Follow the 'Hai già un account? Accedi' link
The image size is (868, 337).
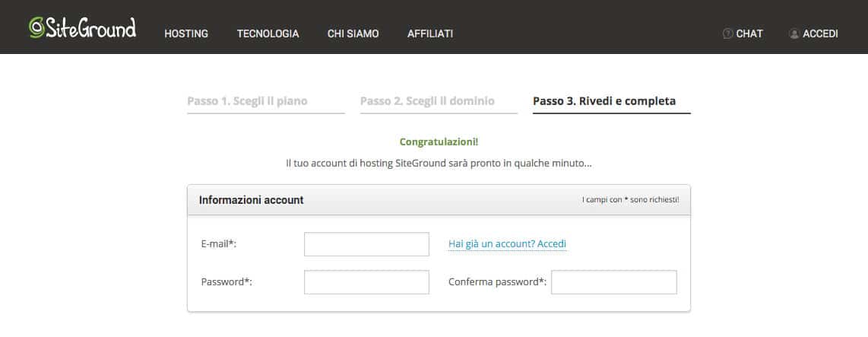tap(507, 244)
